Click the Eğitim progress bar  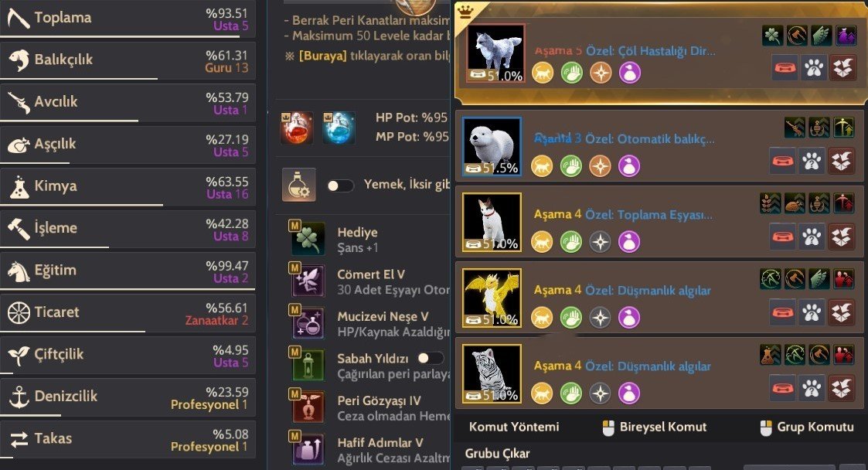128,289
